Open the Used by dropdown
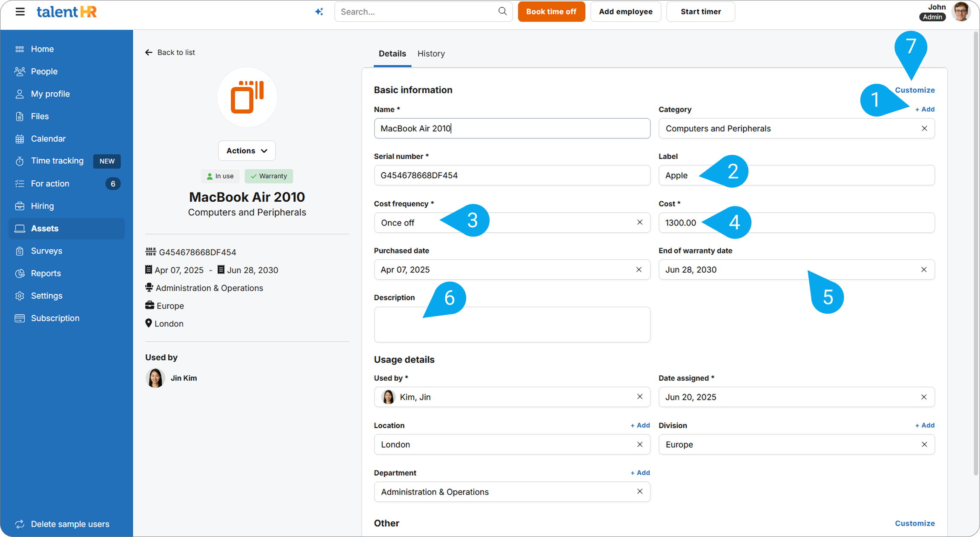This screenshot has height=537, width=980. click(x=512, y=397)
